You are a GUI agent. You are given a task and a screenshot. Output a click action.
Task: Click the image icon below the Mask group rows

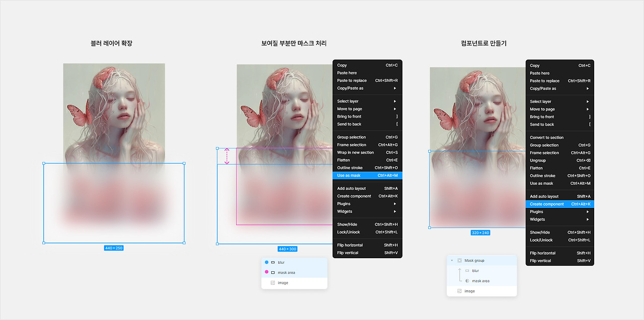tap(459, 291)
